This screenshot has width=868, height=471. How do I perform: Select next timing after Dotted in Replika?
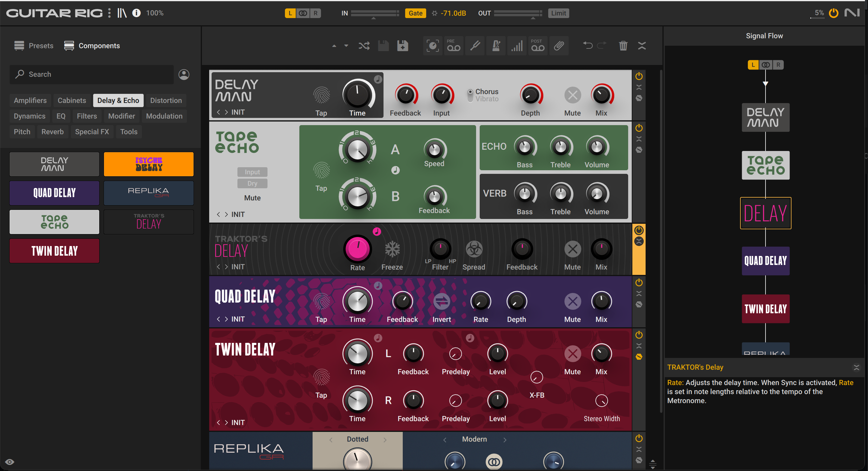pos(385,439)
